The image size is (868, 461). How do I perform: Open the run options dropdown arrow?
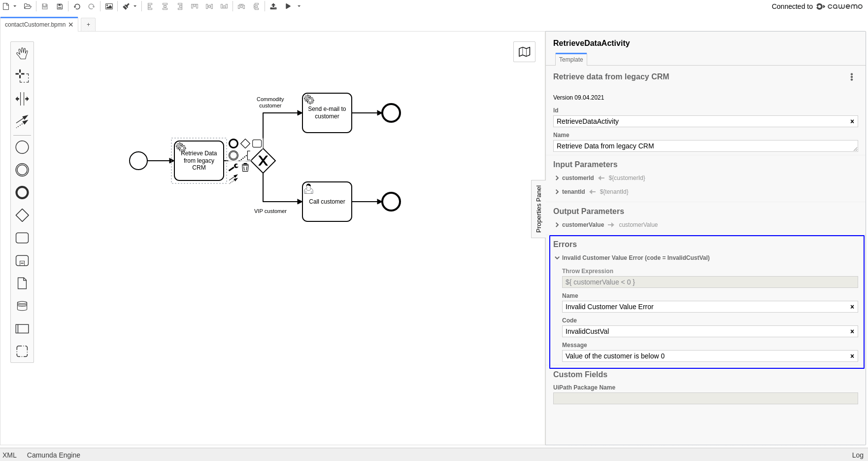(x=299, y=6)
